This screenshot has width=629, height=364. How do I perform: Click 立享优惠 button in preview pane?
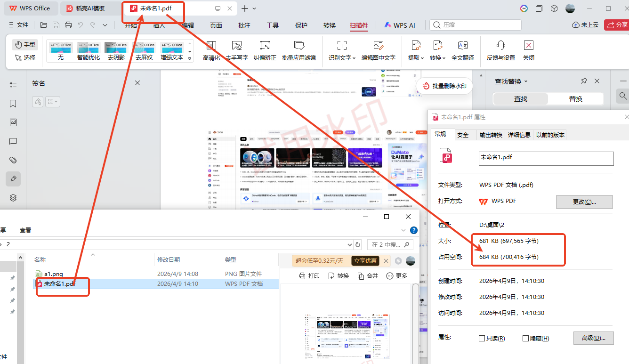[365, 260]
